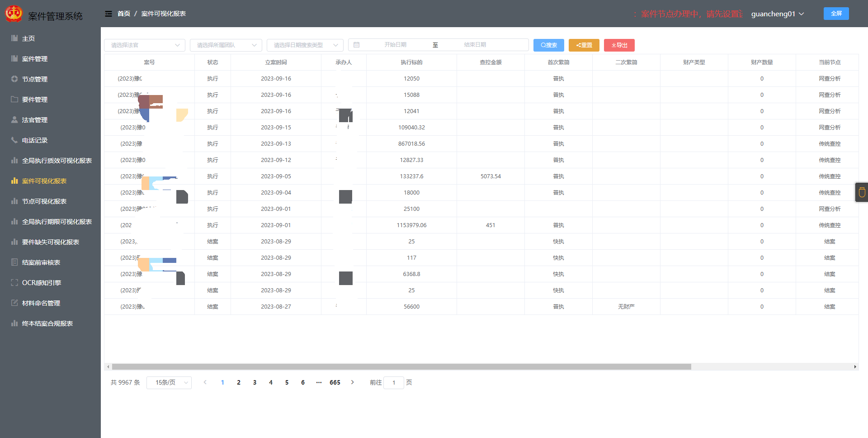The width and height of the screenshot is (868, 438).
Task: Click the OCR感知引擎 scan icon
Action: [14, 283]
